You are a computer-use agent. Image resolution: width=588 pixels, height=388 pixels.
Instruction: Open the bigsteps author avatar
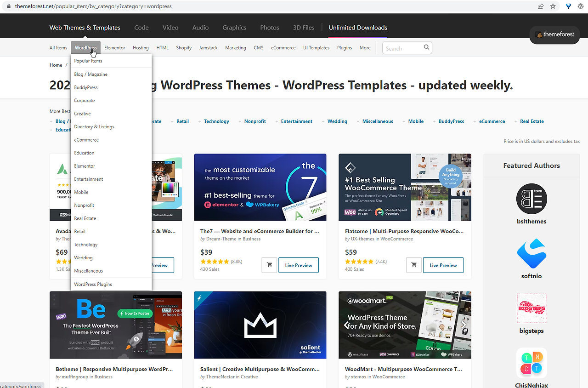[x=531, y=308]
